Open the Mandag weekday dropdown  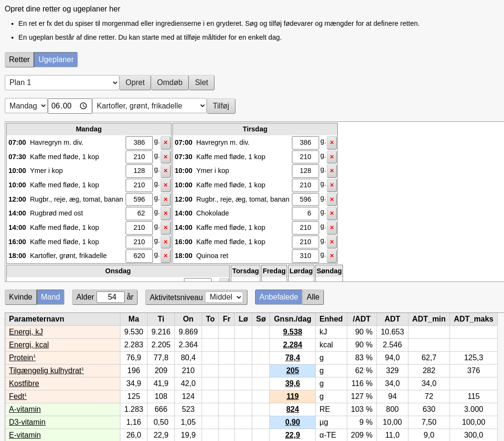coord(26,106)
